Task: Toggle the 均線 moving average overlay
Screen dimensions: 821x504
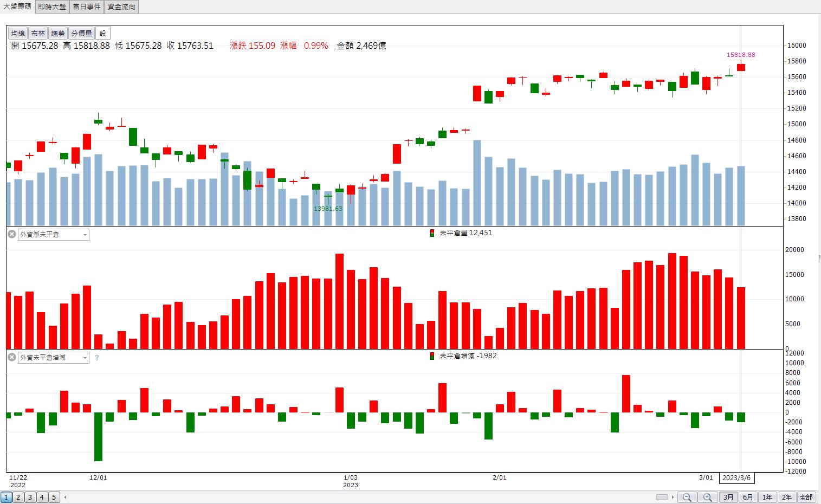Action: pos(18,34)
